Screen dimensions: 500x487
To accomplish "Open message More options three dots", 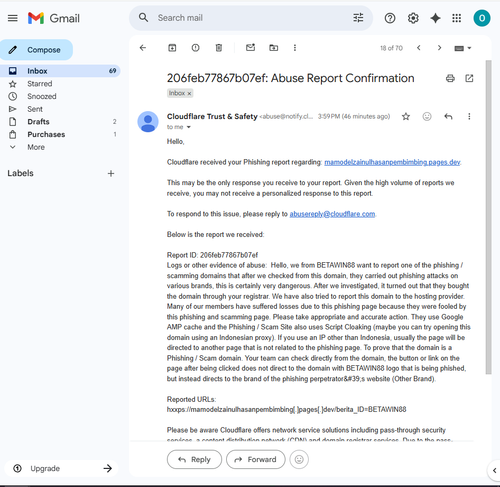I will (x=469, y=116).
